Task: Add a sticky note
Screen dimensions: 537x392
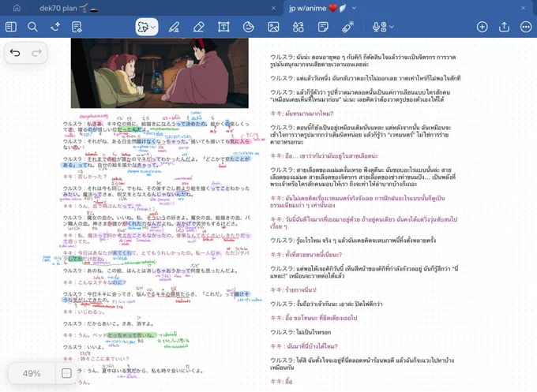Action: pyautogui.click(x=323, y=27)
